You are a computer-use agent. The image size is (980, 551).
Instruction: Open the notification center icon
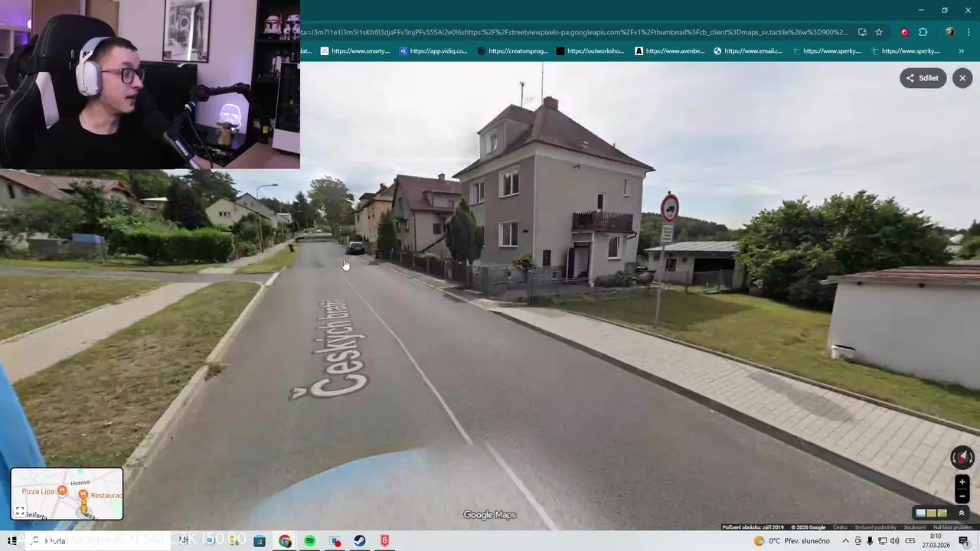click(963, 541)
